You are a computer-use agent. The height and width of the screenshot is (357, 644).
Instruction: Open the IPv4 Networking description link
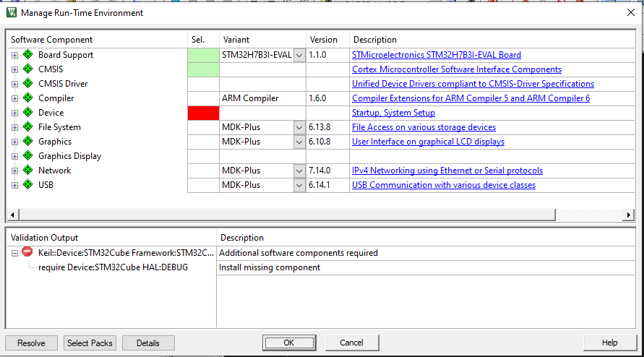(447, 170)
